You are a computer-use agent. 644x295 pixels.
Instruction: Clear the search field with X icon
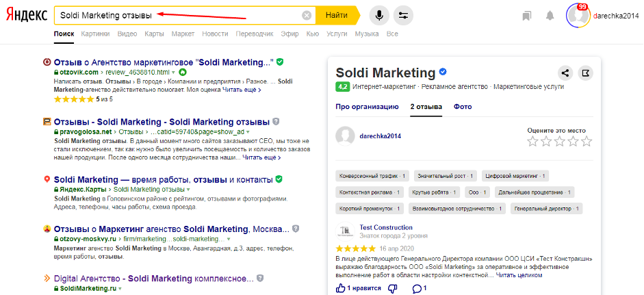click(x=307, y=15)
